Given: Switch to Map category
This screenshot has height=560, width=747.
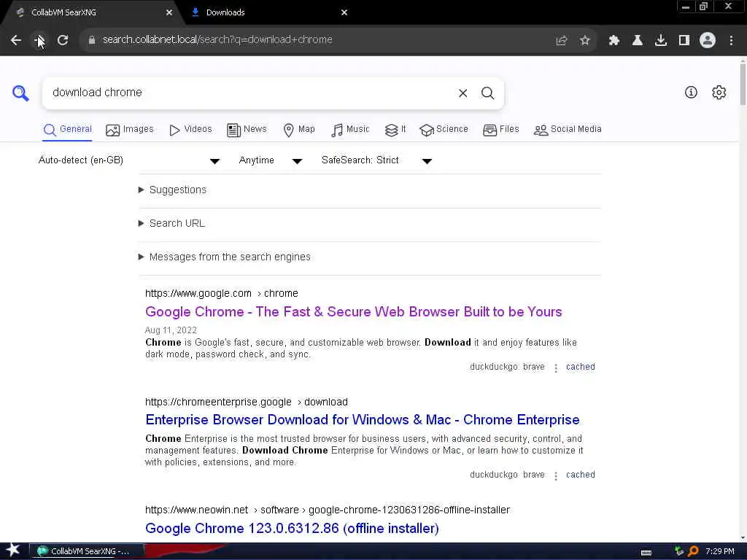Looking at the screenshot, I should pos(298,130).
